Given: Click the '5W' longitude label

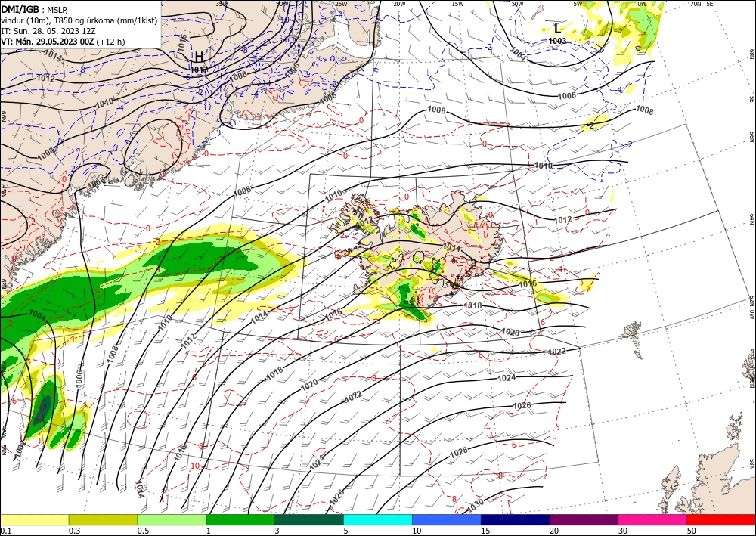Looking at the screenshot, I should click(x=578, y=4).
